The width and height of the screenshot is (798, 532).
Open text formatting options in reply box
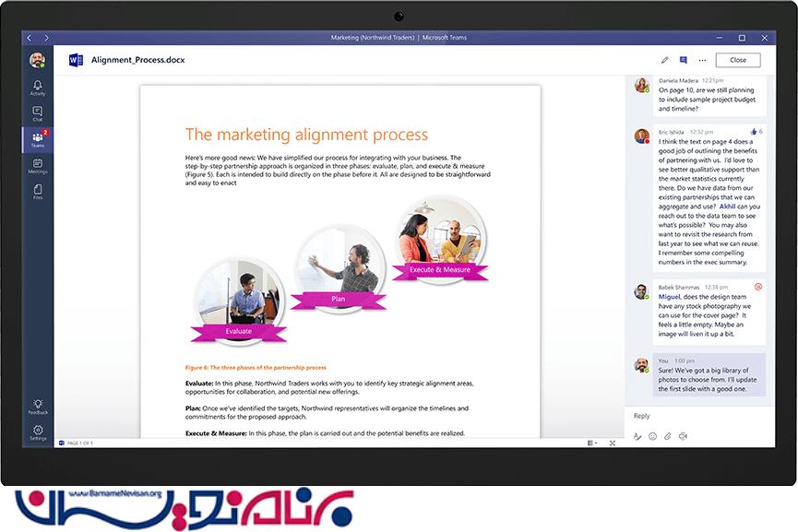(637, 436)
